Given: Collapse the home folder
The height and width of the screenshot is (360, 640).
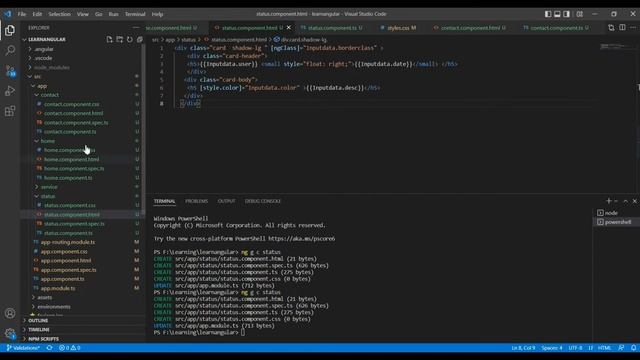Looking at the screenshot, I should pos(47,141).
